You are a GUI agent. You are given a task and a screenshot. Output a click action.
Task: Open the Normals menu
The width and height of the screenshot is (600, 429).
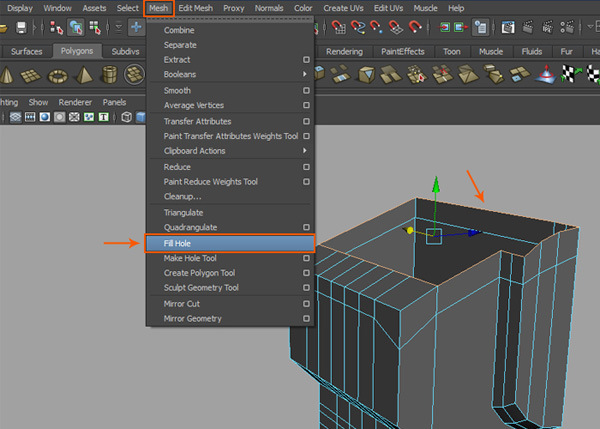(269, 8)
